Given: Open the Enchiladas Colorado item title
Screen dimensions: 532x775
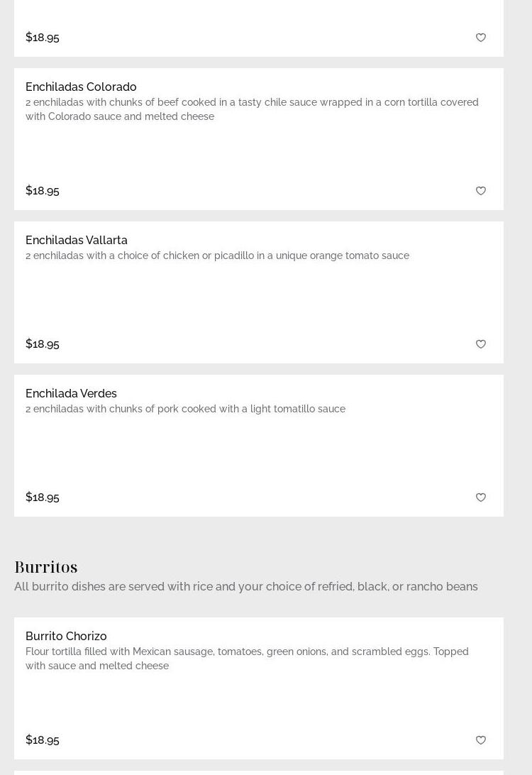Looking at the screenshot, I should click(81, 87).
